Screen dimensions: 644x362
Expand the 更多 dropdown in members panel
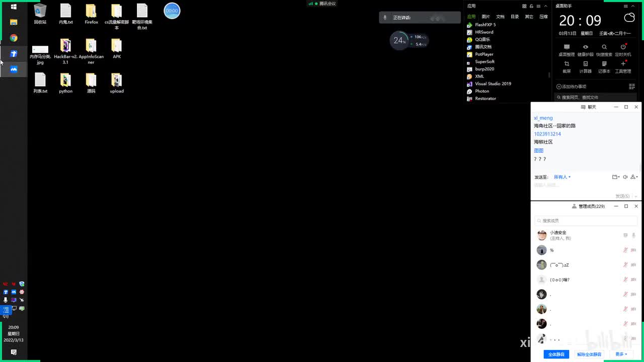coord(621,354)
